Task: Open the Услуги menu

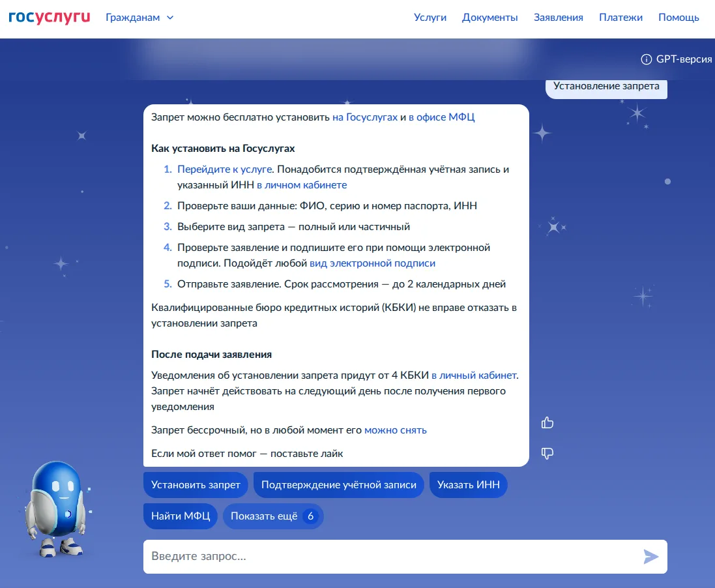Action: click(430, 18)
